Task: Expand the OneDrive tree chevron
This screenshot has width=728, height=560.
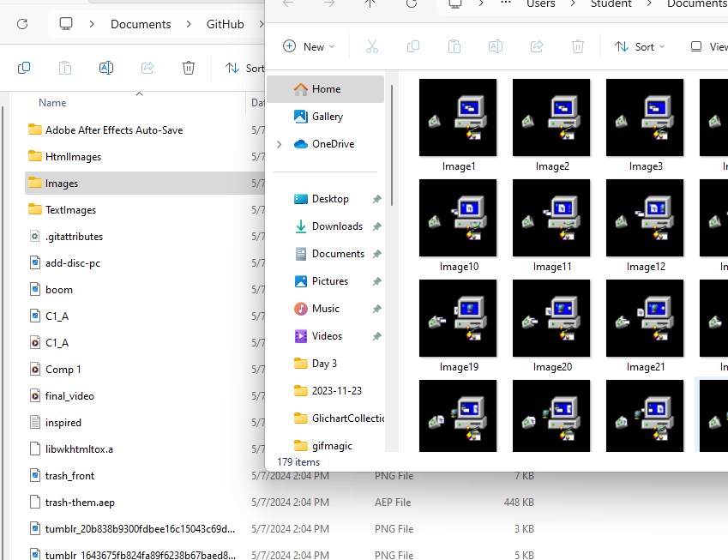Action: [278, 143]
